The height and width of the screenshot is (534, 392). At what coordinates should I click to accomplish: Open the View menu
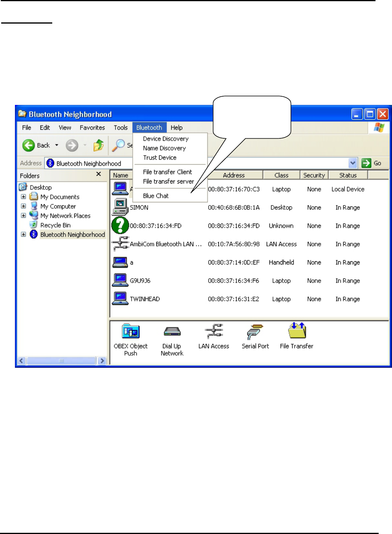coord(65,128)
